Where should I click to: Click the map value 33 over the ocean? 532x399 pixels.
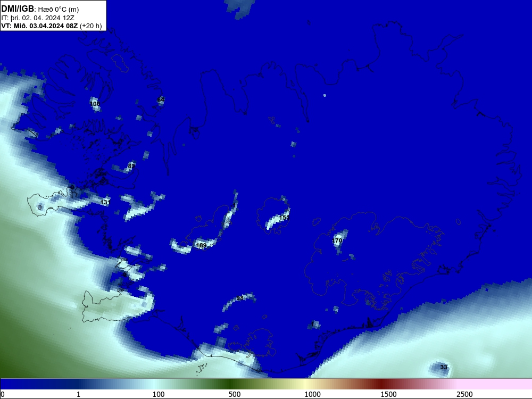(x=444, y=367)
